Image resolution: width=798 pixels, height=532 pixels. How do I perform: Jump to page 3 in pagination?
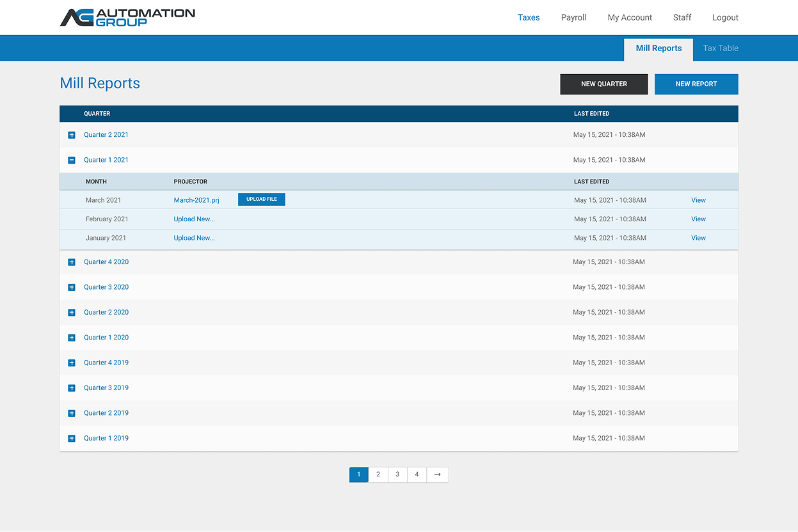click(x=397, y=474)
